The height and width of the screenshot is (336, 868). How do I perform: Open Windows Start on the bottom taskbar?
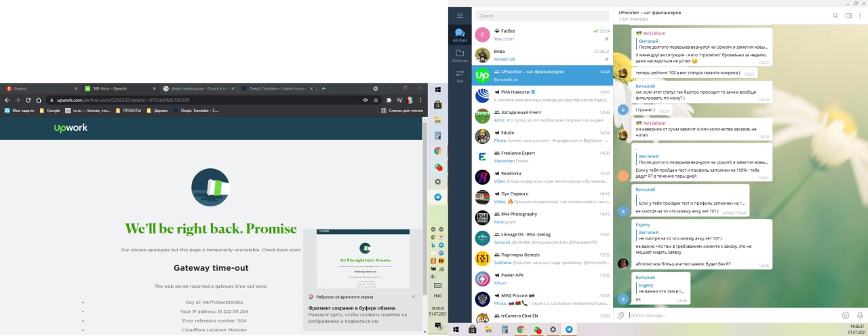coord(455,329)
